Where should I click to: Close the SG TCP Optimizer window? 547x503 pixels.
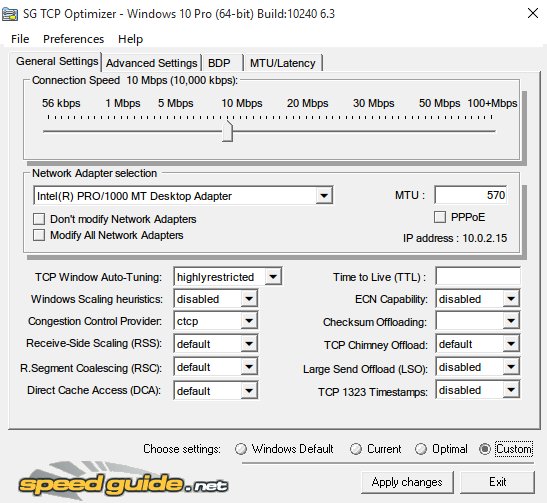pos(533,14)
